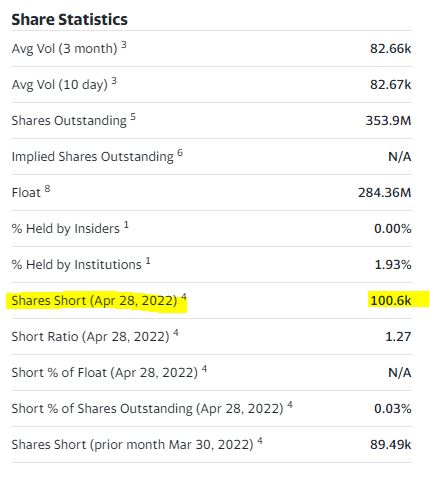Click footnote 3 beside Avg Vol (10 day)
Viewport: 429px width, 478px height.
114,80
